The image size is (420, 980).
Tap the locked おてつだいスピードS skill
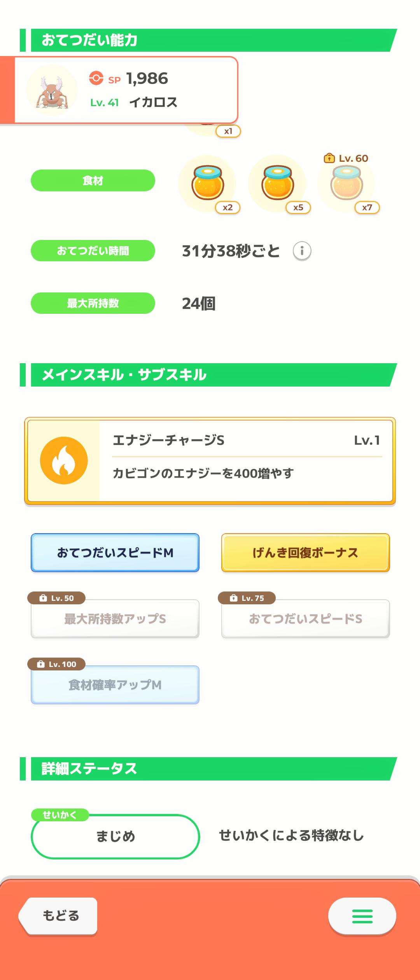pos(305,619)
